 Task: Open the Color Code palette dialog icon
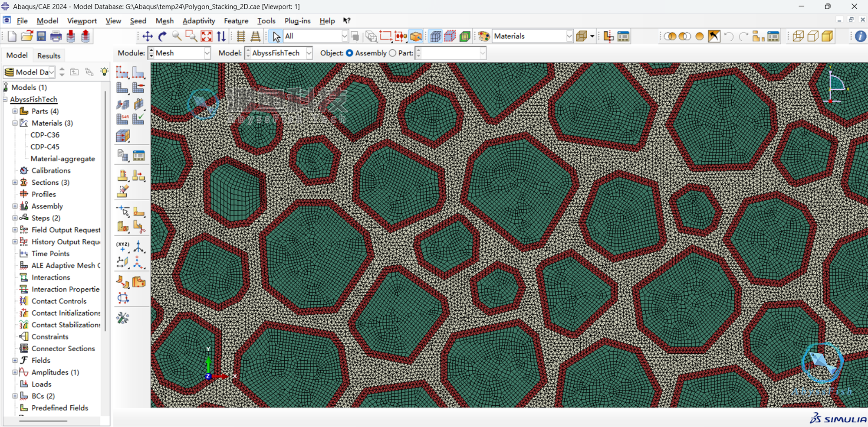484,36
